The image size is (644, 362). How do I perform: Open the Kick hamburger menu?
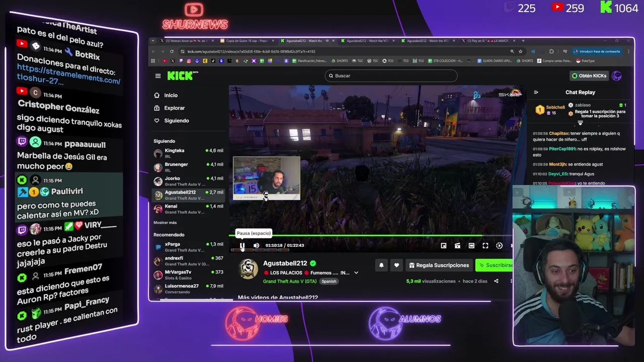[x=158, y=76]
